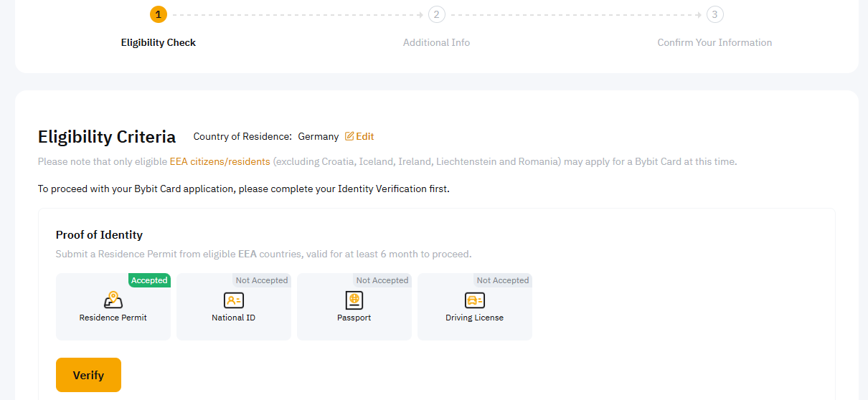Select the Residence Permit label
Screen dimensions: 868x400
coord(113,318)
